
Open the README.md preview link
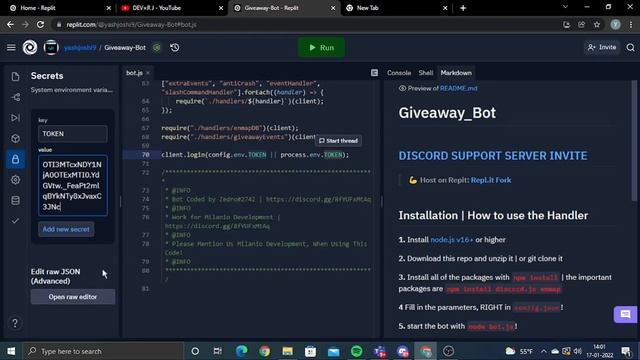458,88
